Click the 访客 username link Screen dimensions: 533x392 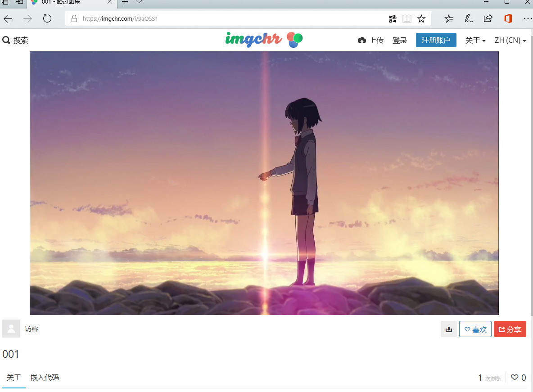tap(32, 329)
